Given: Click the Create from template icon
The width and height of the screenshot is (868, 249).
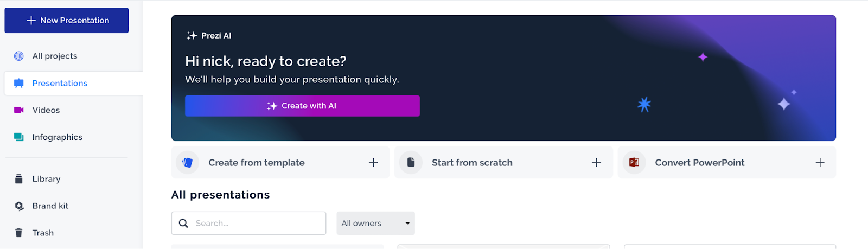Looking at the screenshot, I should click(188, 162).
